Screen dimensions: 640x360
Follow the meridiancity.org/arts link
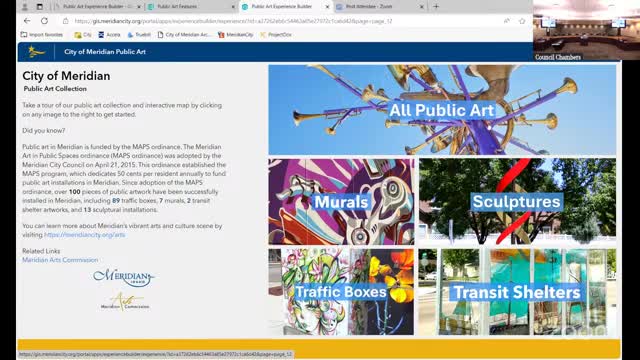pyautogui.click(x=84, y=235)
